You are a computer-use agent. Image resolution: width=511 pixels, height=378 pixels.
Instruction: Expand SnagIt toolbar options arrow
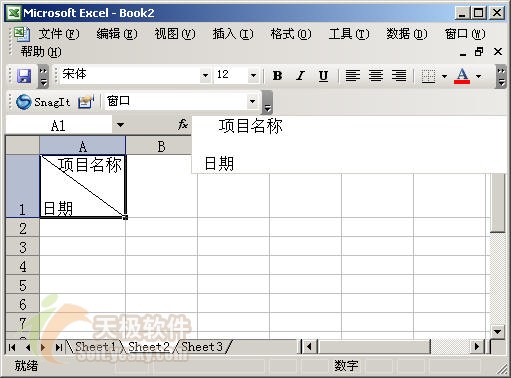tap(267, 102)
